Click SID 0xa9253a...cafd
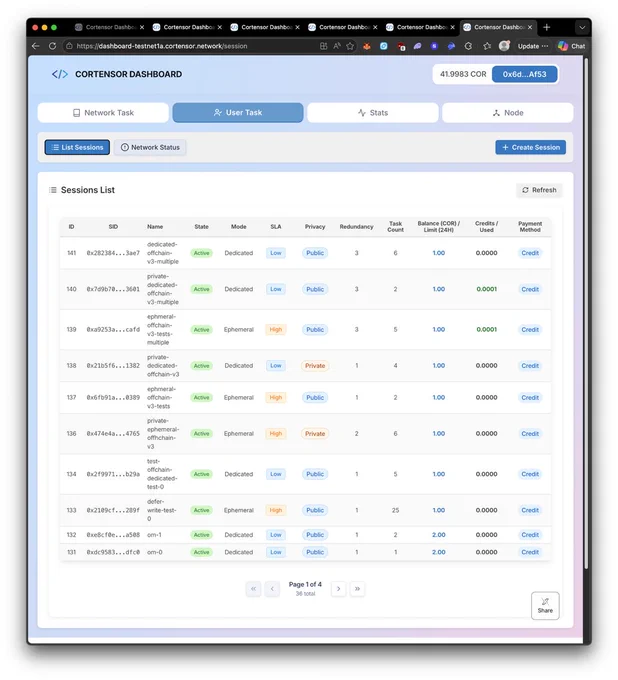The width and height of the screenshot is (618, 680). tap(113, 330)
